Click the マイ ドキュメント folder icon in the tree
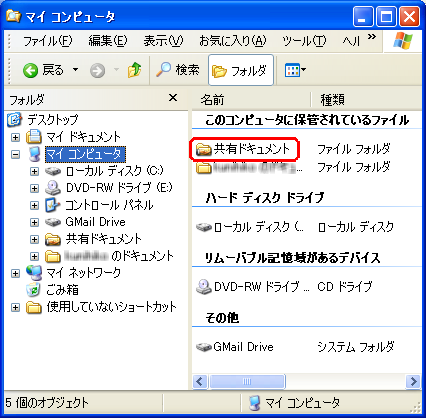 [x=34, y=137]
